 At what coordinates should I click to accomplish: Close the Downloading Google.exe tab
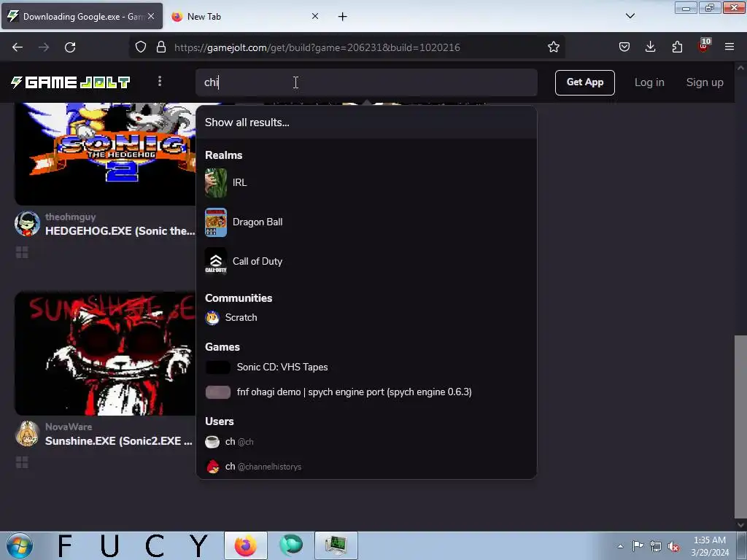151,16
